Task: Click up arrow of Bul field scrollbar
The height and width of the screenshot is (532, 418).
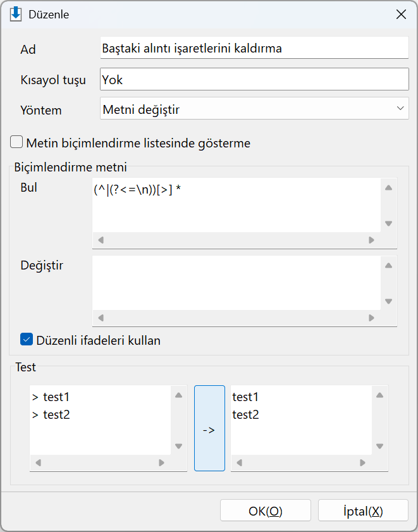Action: pos(388,188)
